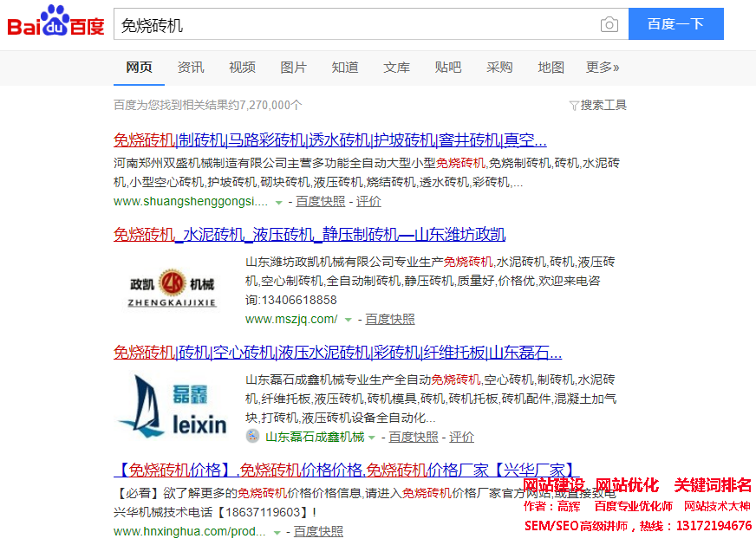Open 百度快照 for the mszjq.com result
The height and width of the screenshot is (545, 756).
389,320
